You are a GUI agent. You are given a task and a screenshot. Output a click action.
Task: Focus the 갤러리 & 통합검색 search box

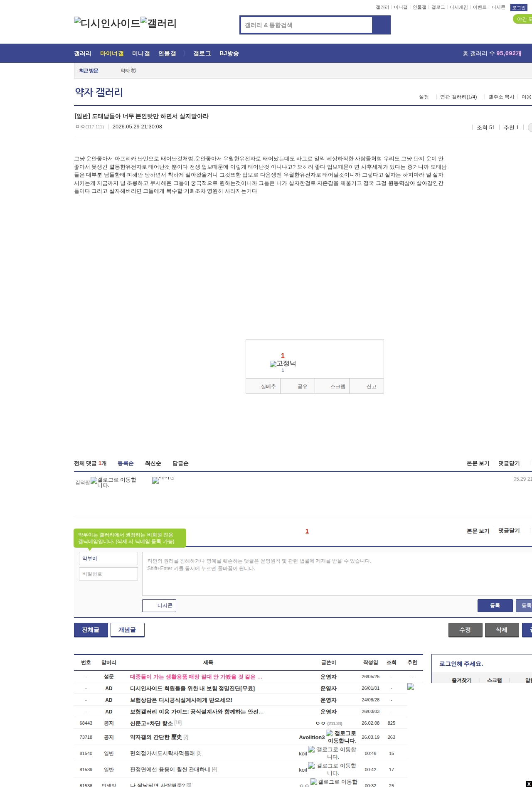pyautogui.click(x=306, y=25)
